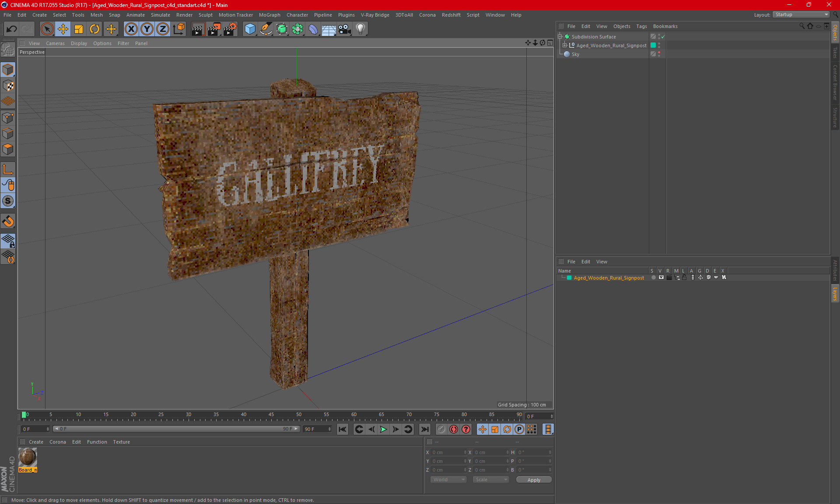Open the Simulate menu
Screen dimensions: 840x504
(x=161, y=15)
